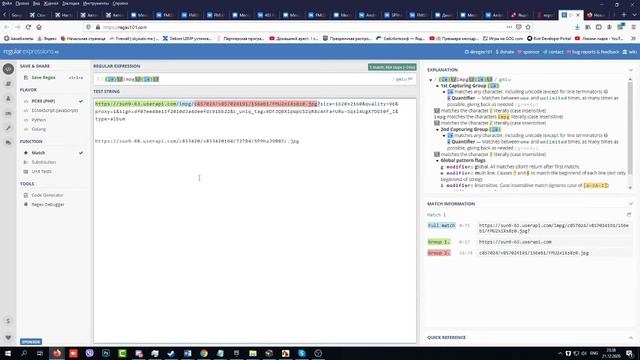Open Firefox hamburger menu
The height and width of the screenshot is (360, 640).
tap(633, 27)
